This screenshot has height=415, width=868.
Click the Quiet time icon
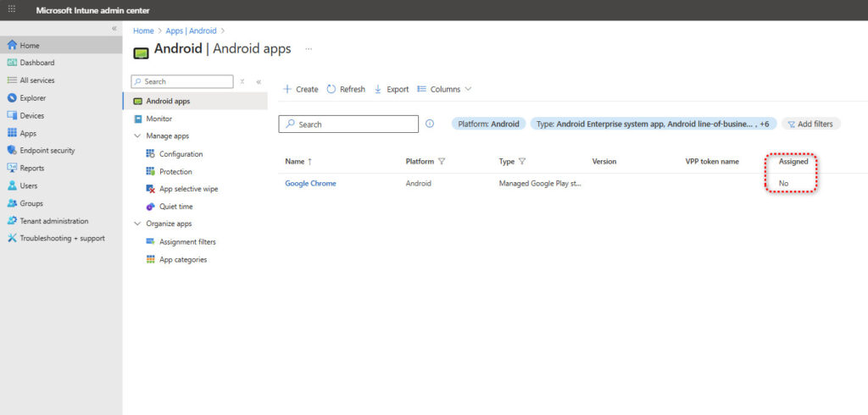tap(151, 207)
